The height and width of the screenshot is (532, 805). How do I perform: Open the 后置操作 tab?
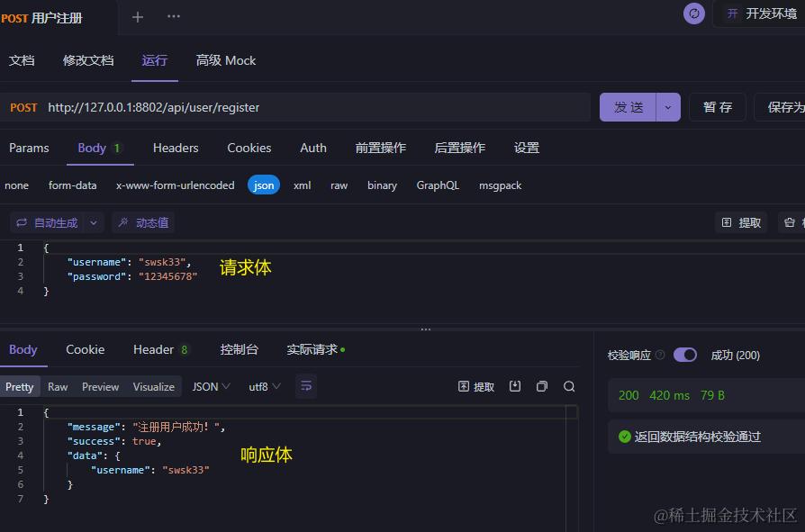(459, 148)
